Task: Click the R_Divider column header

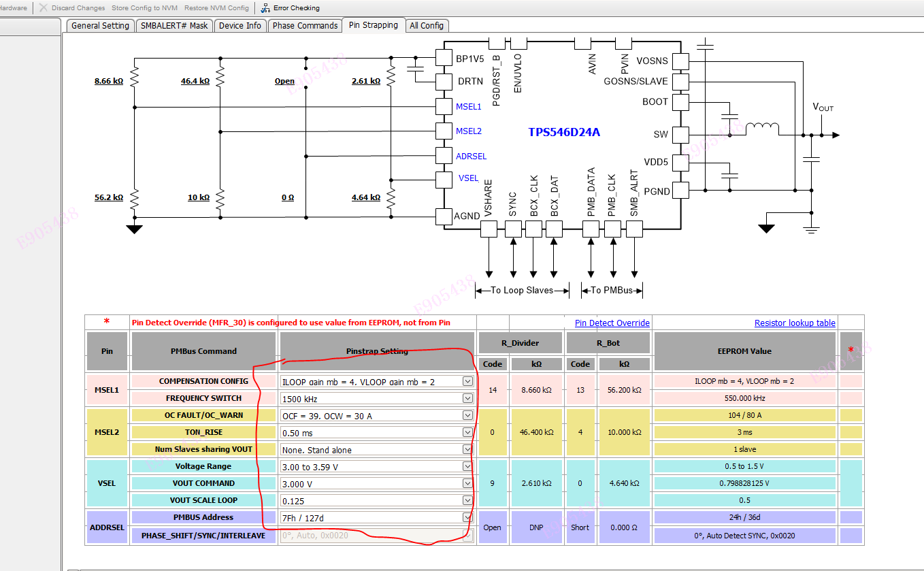Action: pyautogui.click(x=521, y=343)
